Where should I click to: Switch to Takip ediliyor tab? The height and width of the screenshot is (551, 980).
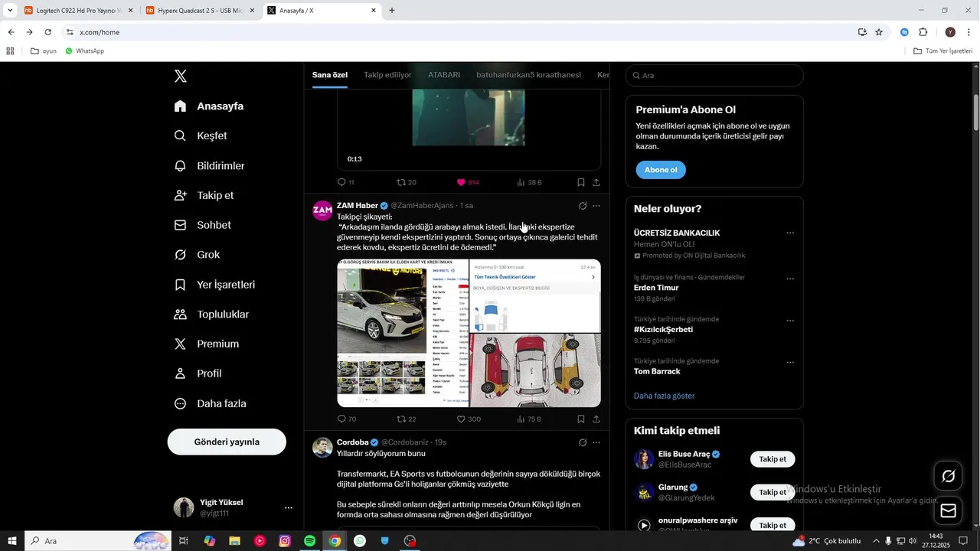pyautogui.click(x=387, y=75)
